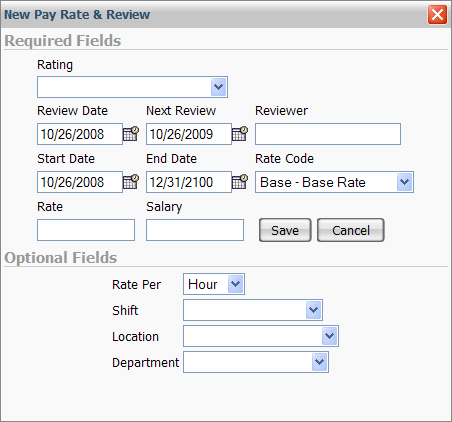Focus the Reviewer text field

[x=328, y=134]
